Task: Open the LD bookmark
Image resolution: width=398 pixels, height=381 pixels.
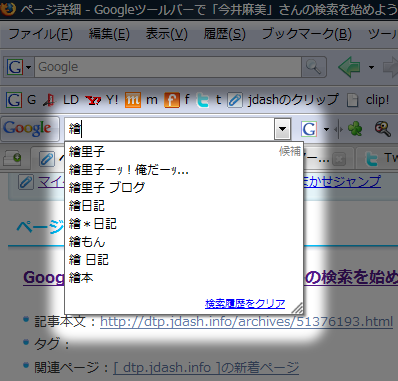Action: coord(61,100)
